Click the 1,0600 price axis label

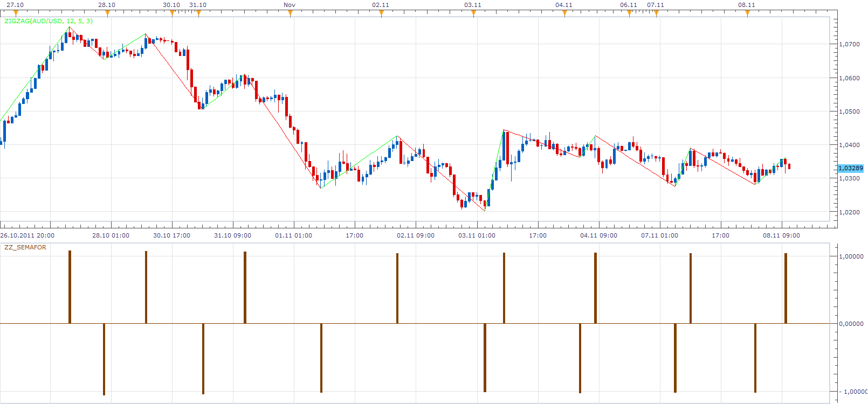(850, 78)
